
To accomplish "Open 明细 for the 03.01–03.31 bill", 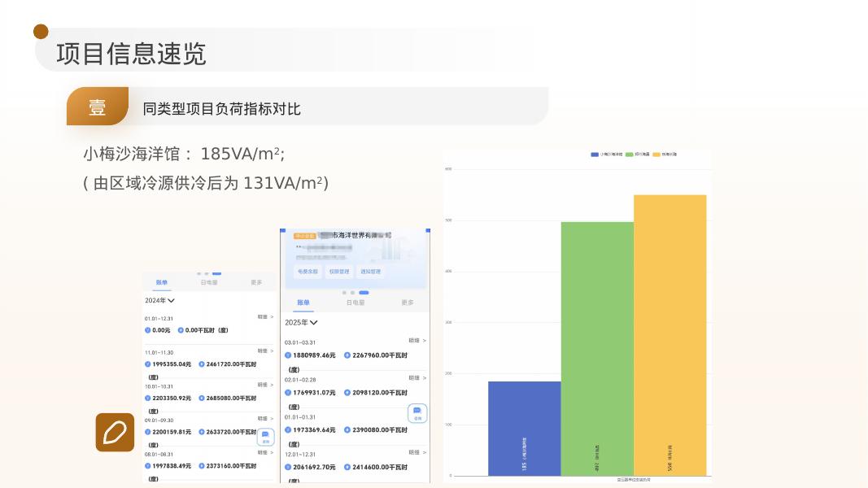I will click(x=417, y=340).
